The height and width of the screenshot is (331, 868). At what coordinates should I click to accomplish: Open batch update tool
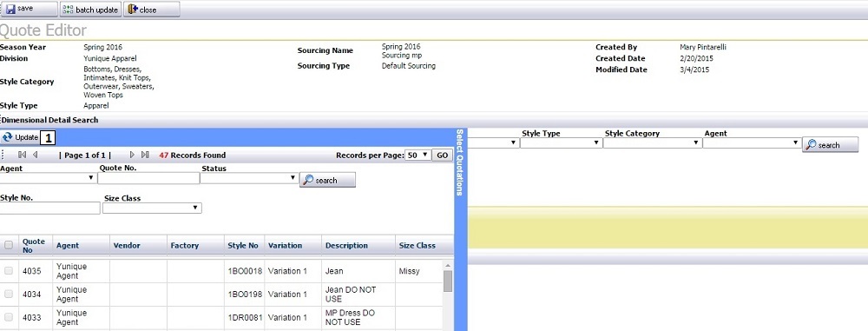click(90, 10)
